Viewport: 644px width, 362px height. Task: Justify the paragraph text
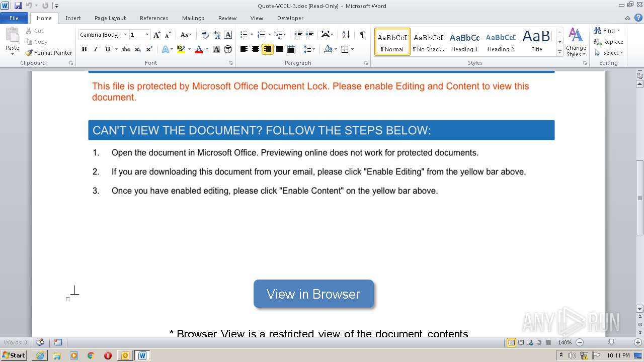[x=279, y=49]
